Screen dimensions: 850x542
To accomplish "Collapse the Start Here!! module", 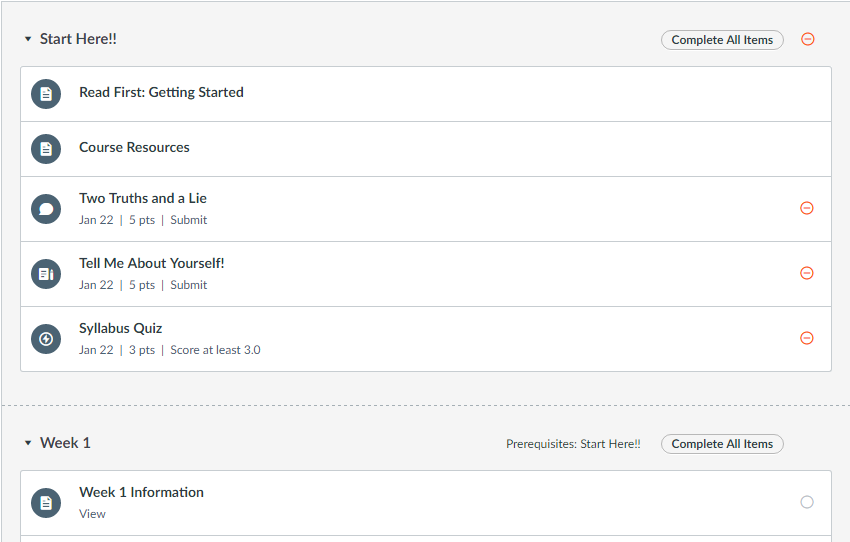I will click(28, 39).
